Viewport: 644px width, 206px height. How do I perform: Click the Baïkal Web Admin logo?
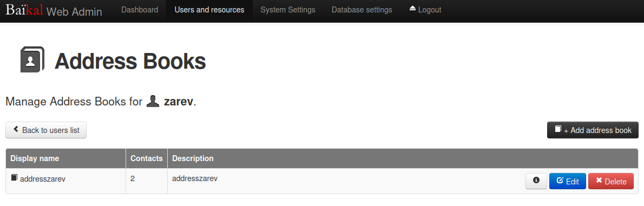54,11
